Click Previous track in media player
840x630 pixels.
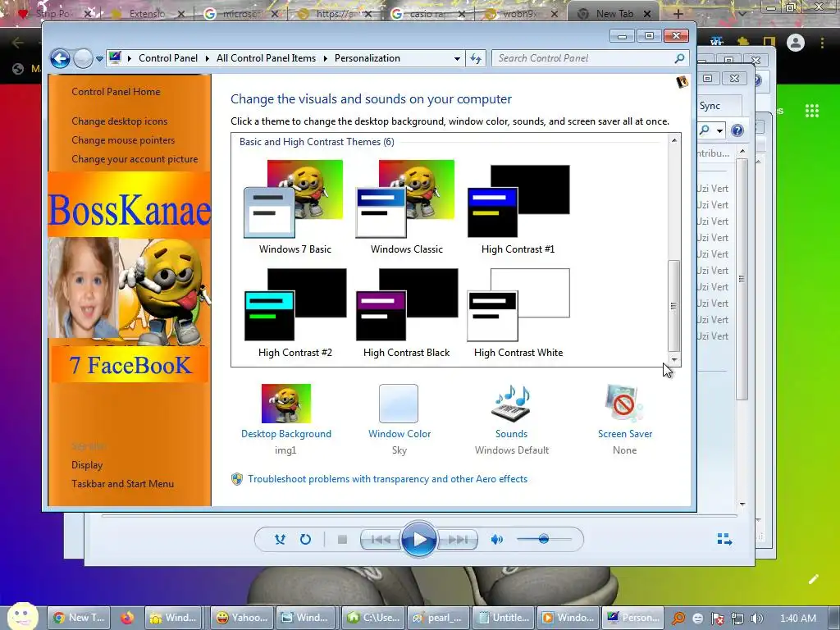tap(381, 540)
